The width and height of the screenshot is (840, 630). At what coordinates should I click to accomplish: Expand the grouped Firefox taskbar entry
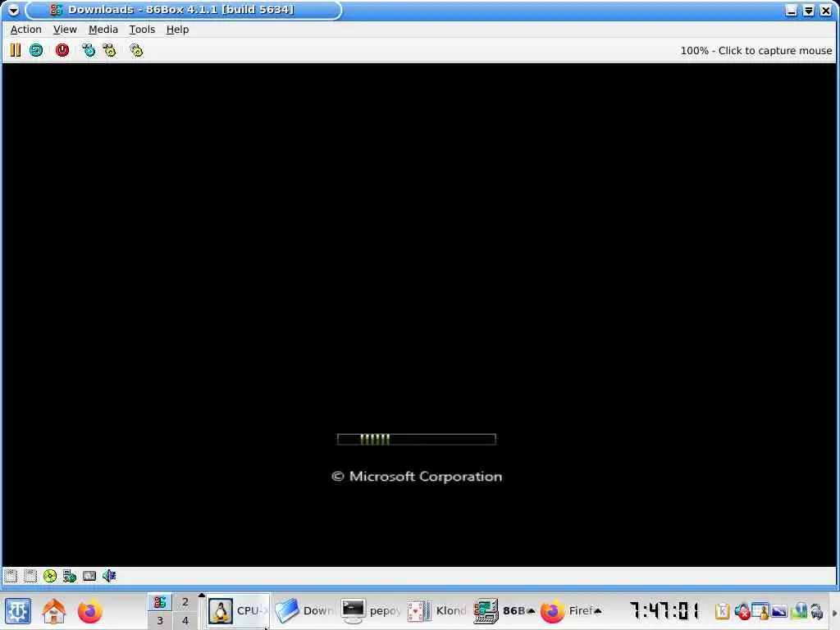point(571,611)
